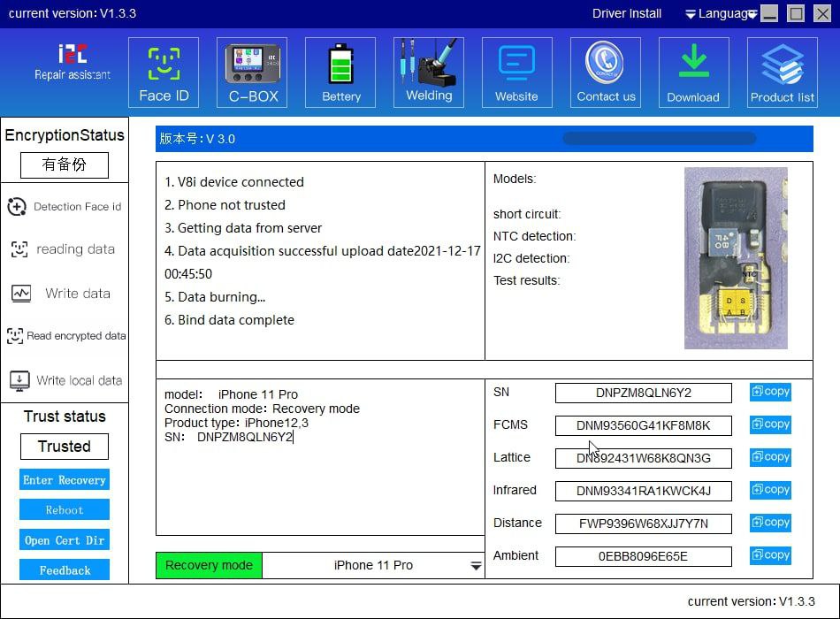Screen dimensions: 840x619
Task: Click the 'Test results:' label
Action: pos(527,280)
